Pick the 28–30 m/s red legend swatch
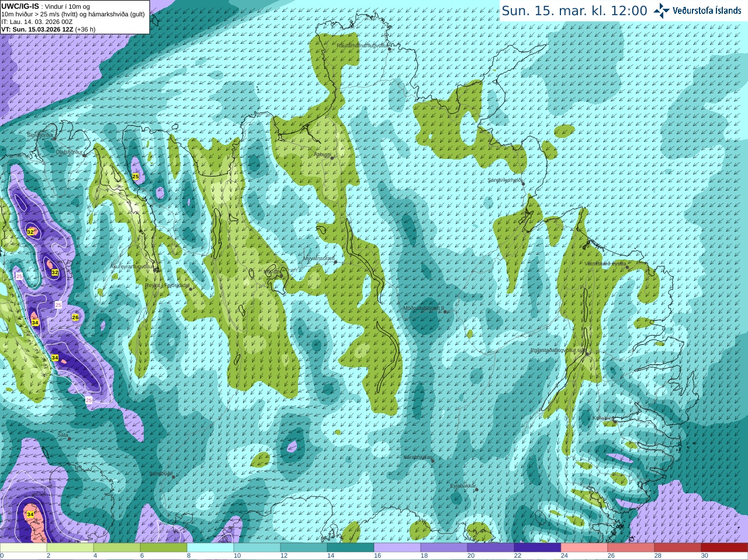 tap(678, 548)
